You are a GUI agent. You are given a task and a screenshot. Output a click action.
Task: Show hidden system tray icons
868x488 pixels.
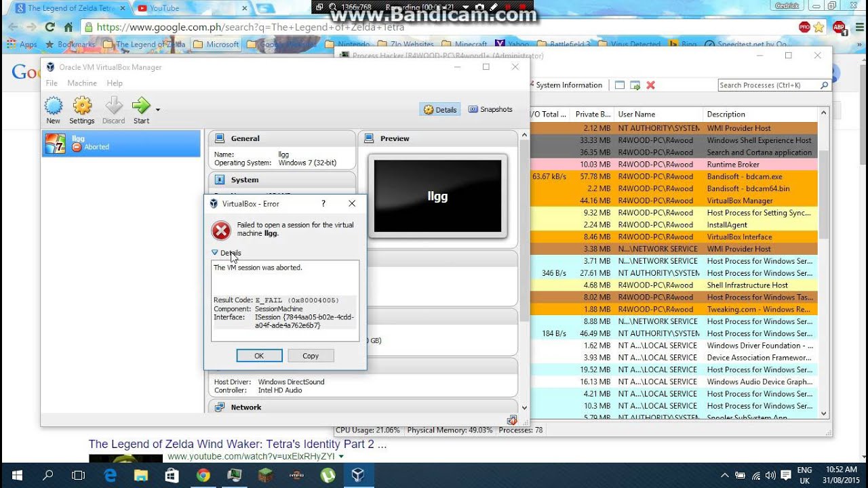pos(725,476)
